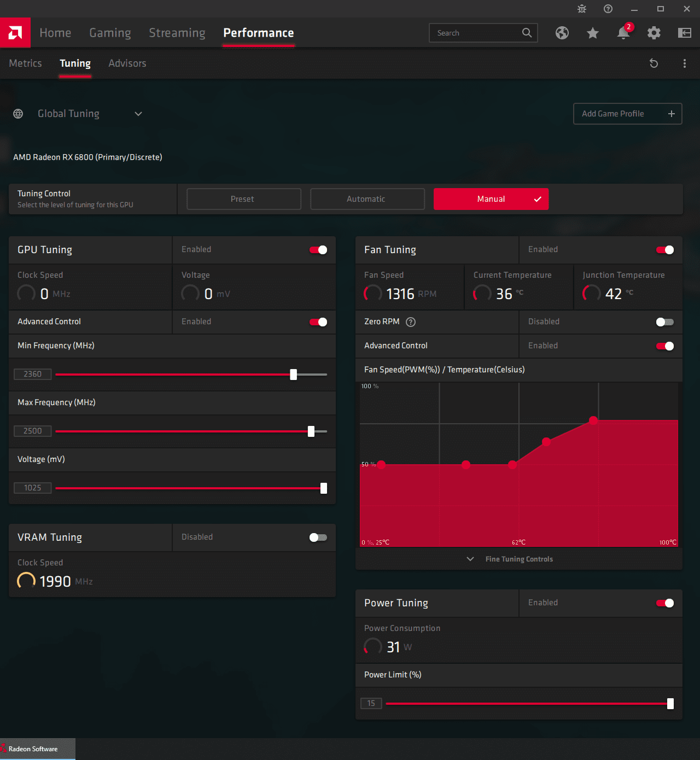Turn off GPU Advanced Control toggle

click(x=318, y=322)
